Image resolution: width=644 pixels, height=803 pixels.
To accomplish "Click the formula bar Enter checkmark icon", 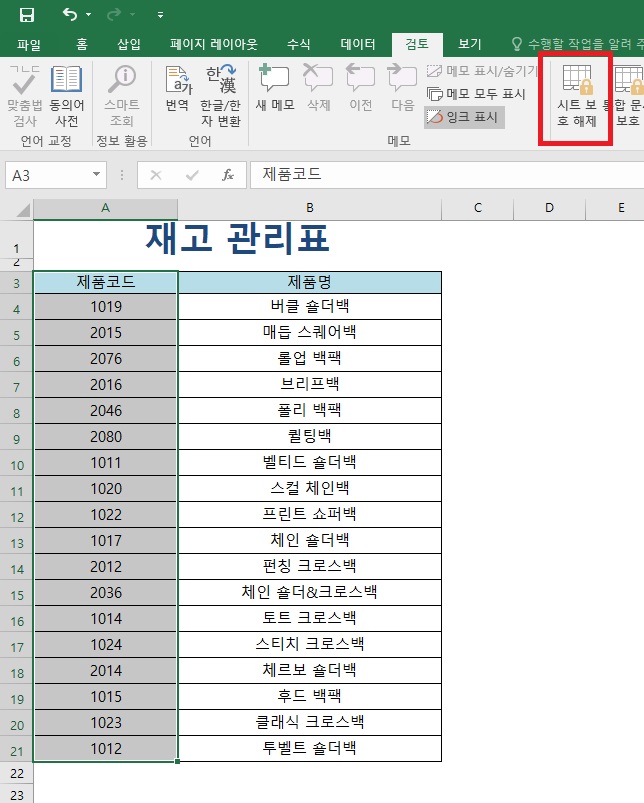I will 192,176.
